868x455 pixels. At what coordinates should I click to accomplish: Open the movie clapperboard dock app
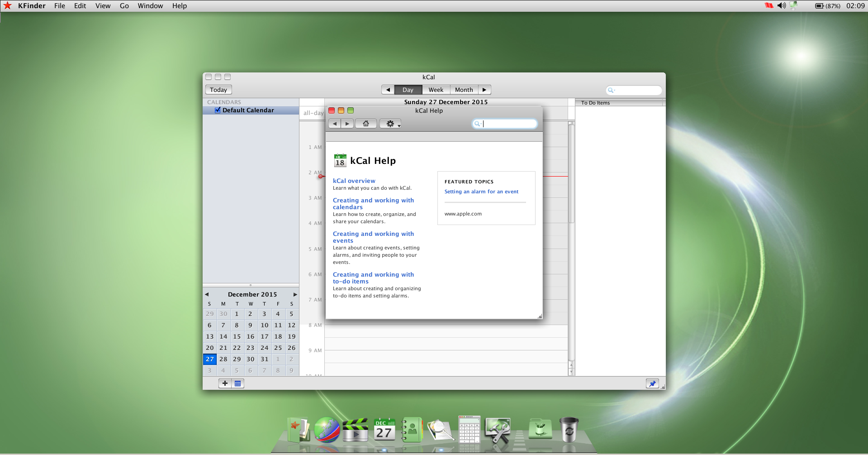click(356, 430)
